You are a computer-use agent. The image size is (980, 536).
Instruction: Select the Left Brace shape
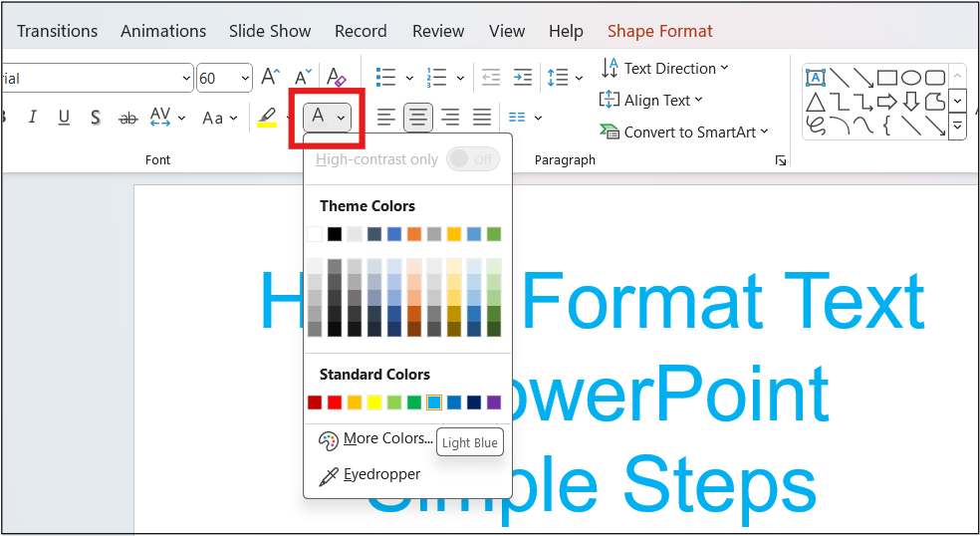(886, 126)
